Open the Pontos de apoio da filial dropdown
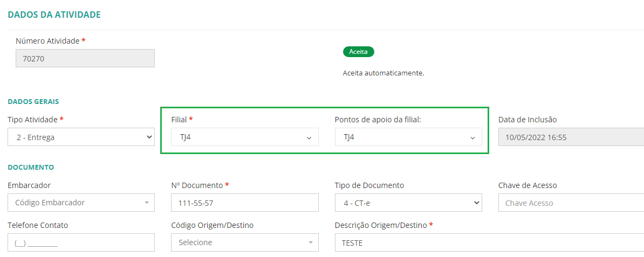The width and height of the screenshot is (644, 257). click(402, 137)
